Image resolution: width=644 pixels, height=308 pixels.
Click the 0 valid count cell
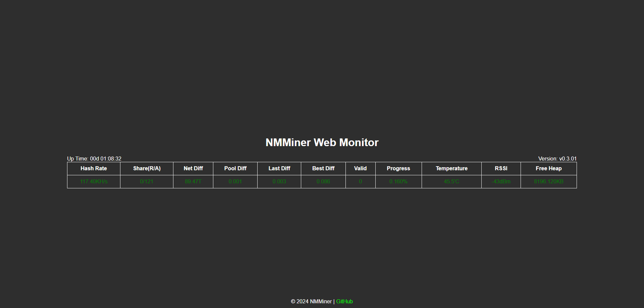361,181
